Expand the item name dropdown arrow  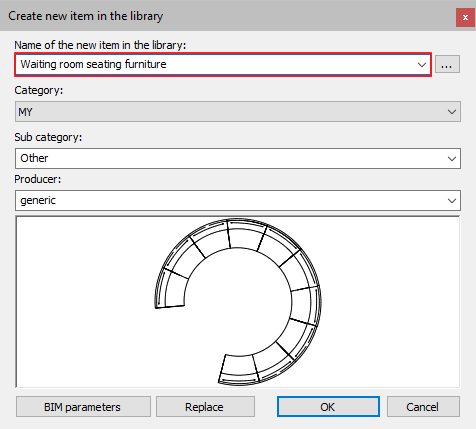pyautogui.click(x=422, y=64)
